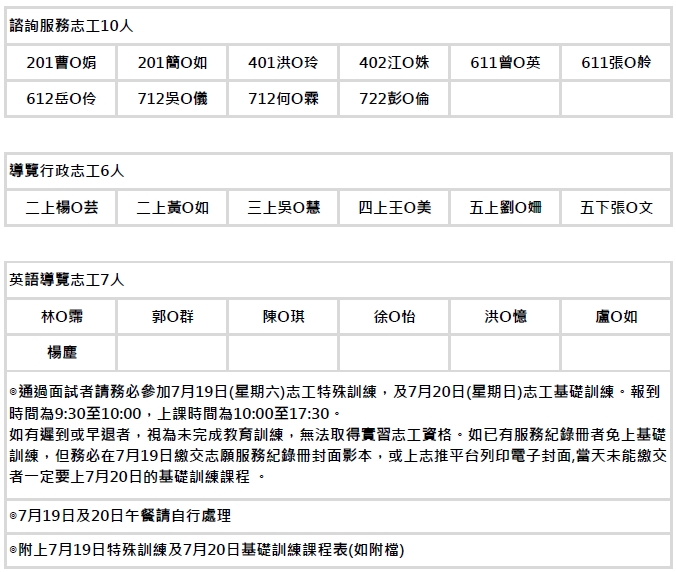Image resolution: width=676 pixels, height=572 pixels.
Task: Click the cell 盧O如
Action: [x=616, y=317]
